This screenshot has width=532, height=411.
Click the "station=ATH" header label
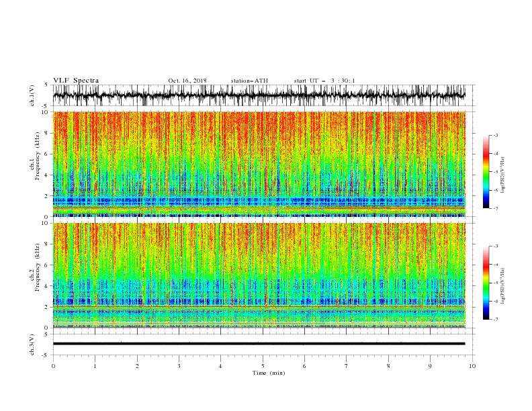(x=249, y=81)
